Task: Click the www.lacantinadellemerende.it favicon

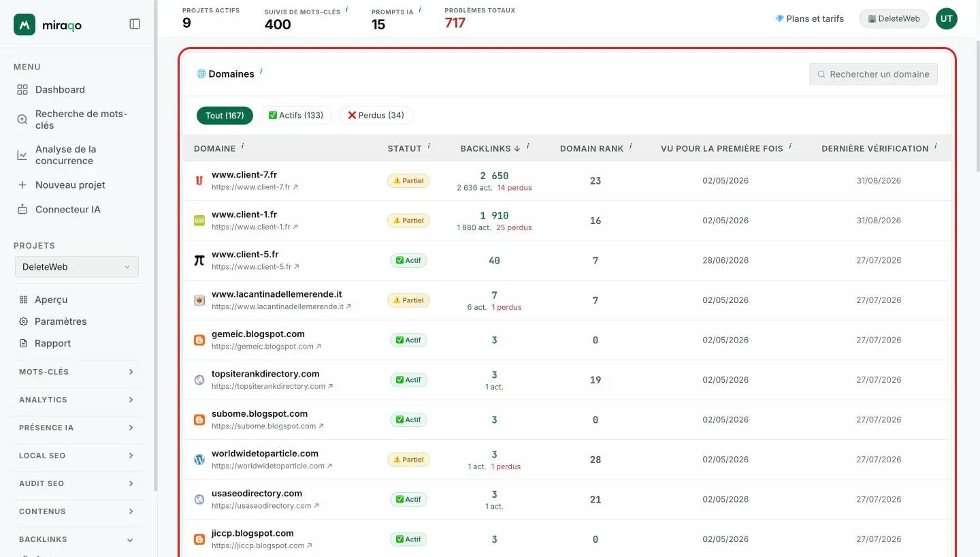Action: (199, 300)
